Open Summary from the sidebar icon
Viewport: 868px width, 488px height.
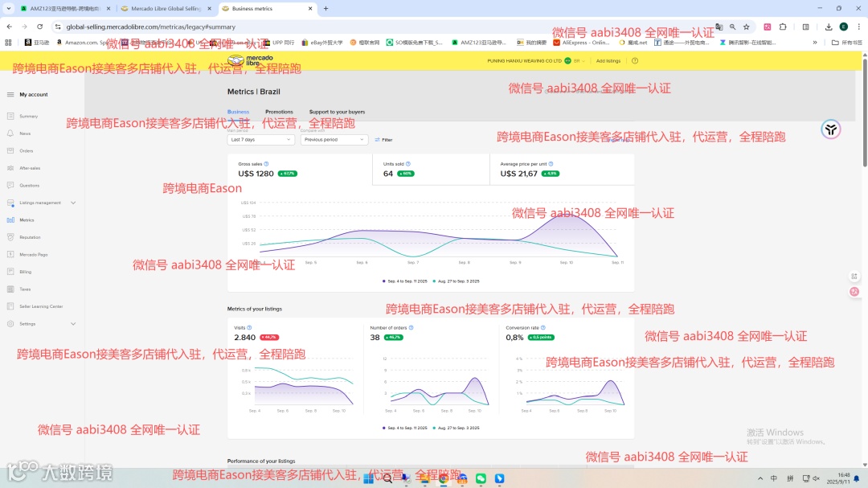(10, 117)
